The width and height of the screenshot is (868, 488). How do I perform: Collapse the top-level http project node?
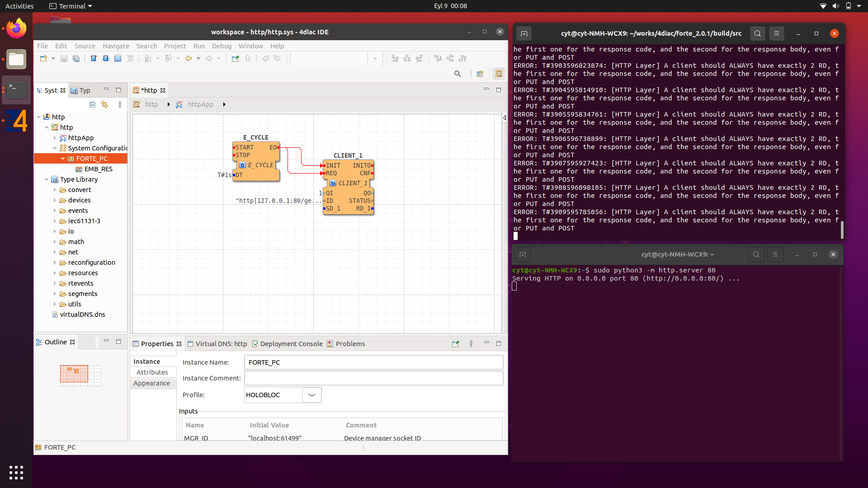click(38, 117)
